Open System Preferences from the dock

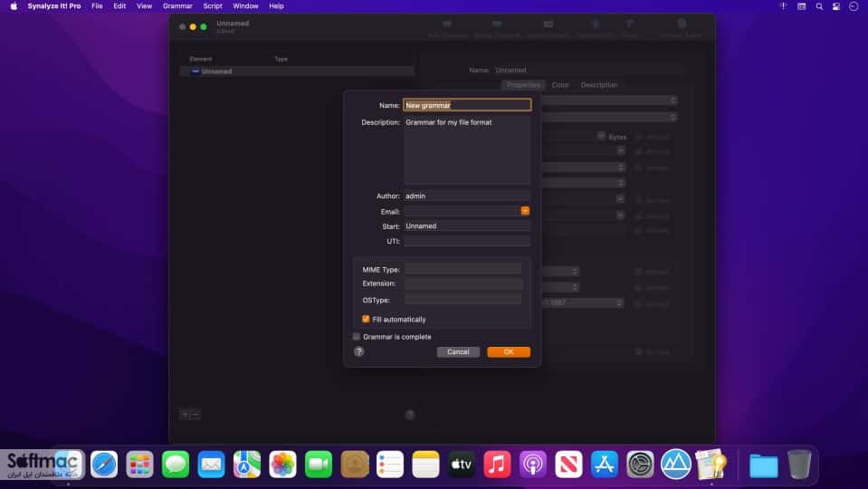click(x=641, y=464)
